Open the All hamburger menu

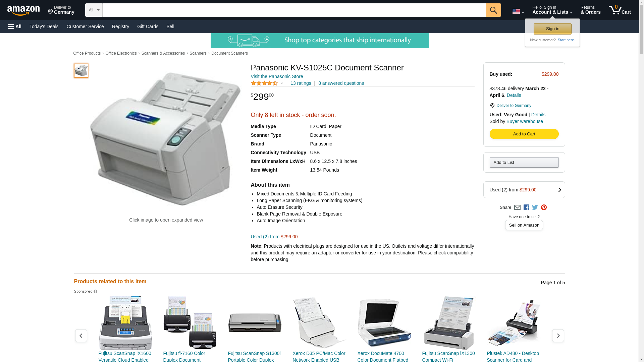[x=15, y=26]
